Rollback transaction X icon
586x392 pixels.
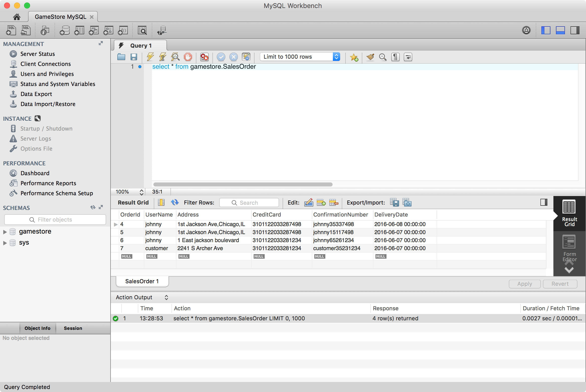[x=234, y=57]
